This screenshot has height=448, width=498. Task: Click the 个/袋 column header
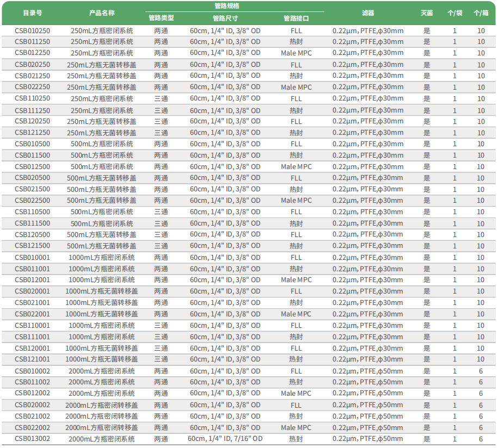pos(454,13)
